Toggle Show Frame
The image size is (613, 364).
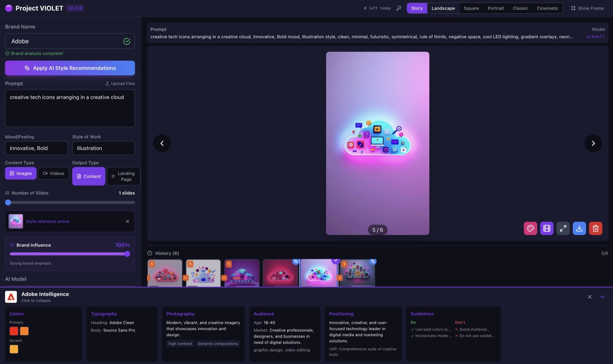587,8
